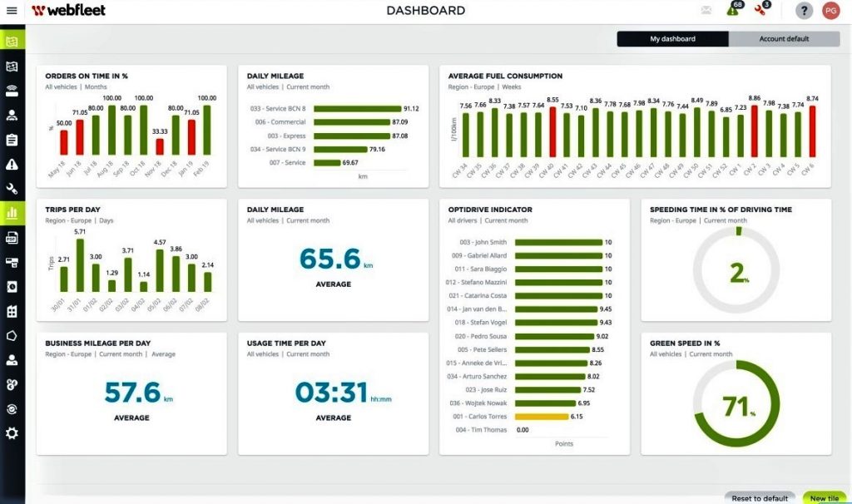
Task: Click the New tile button
Action: pos(824,497)
